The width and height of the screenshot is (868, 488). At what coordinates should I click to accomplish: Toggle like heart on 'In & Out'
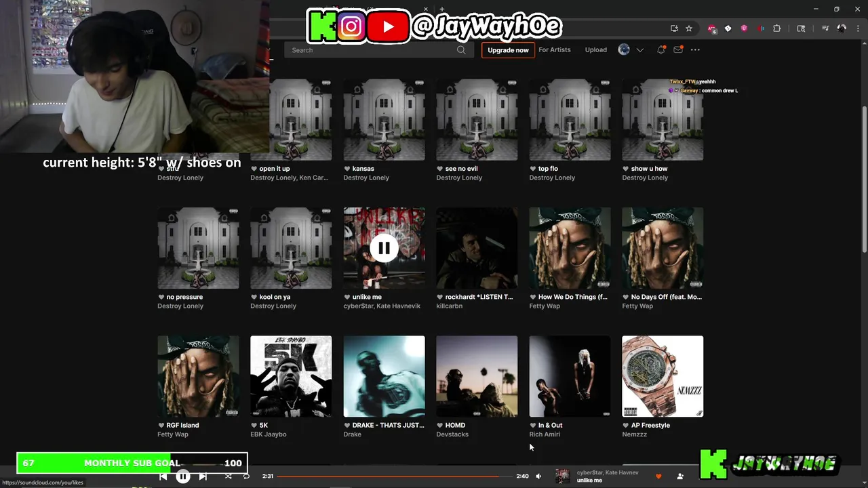533,425
